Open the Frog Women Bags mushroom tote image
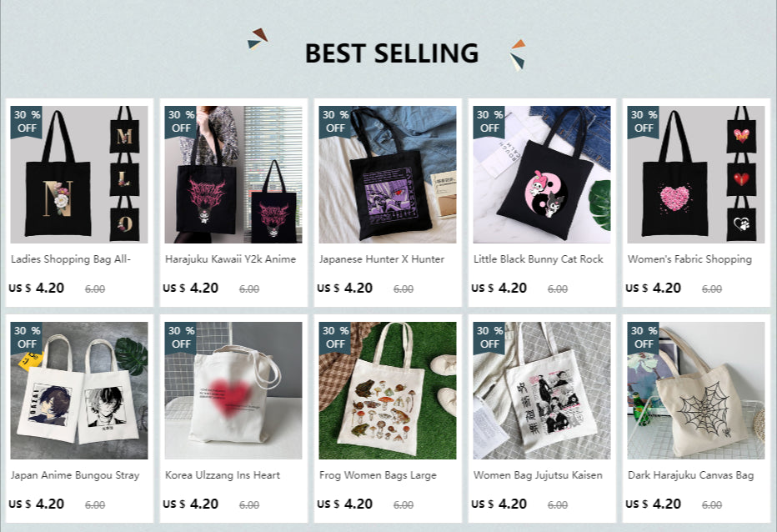Image resolution: width=777 pixels, height=532 pixels. pyautogui.click(x=388, y=391)
